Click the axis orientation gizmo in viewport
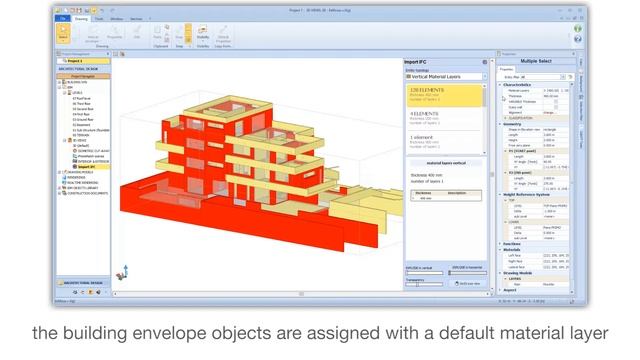The image size is (640, 360). [x=122, y=273]
